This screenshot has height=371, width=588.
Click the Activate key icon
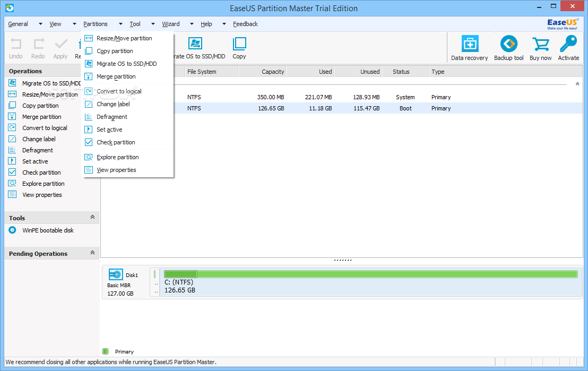coord(568,44)
